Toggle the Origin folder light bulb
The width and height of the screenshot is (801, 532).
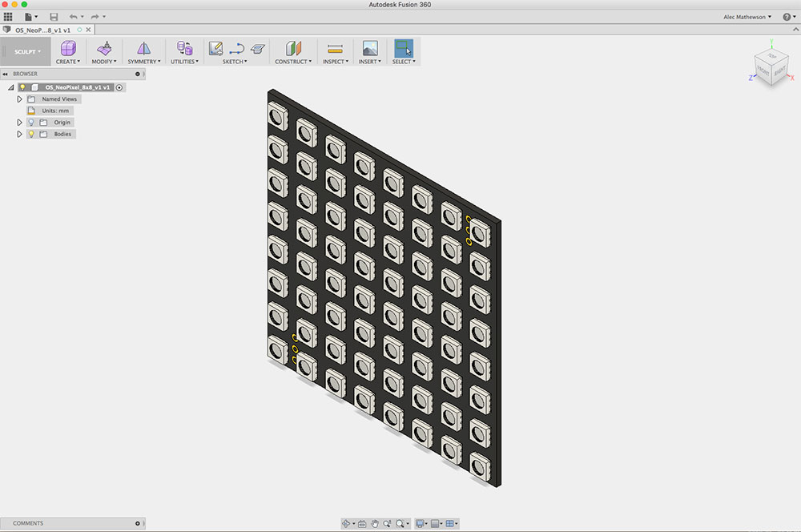31,122
